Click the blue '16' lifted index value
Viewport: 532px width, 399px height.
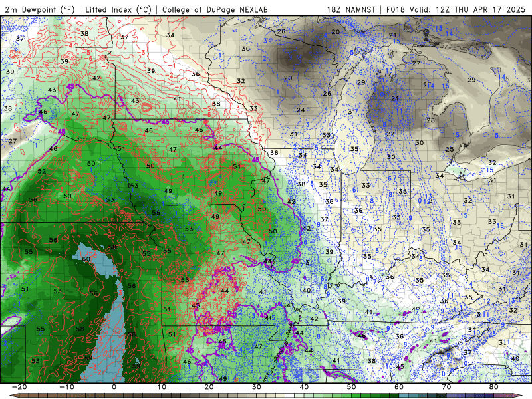pos(500,226)
